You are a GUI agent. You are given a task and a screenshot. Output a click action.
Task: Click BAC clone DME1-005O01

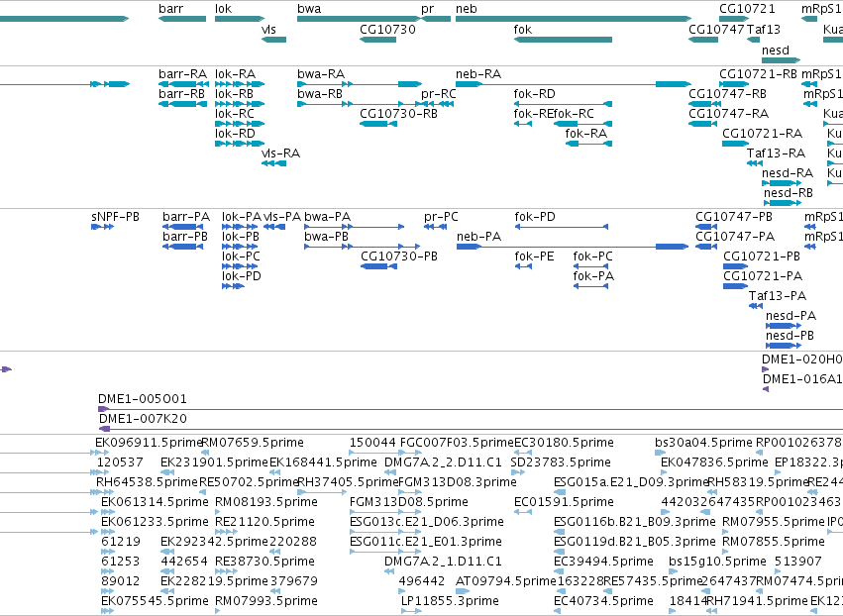coord(471,409)
